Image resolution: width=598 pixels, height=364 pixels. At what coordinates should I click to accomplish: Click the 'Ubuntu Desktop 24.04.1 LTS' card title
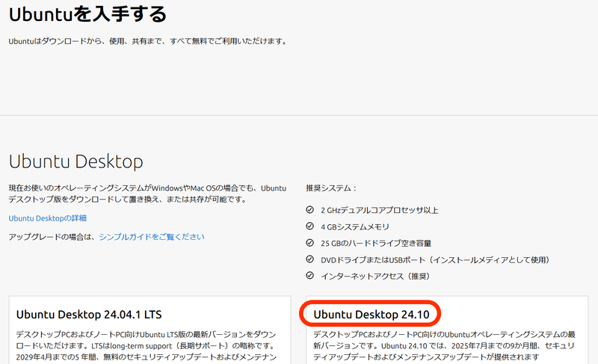(x=89, y=315)
